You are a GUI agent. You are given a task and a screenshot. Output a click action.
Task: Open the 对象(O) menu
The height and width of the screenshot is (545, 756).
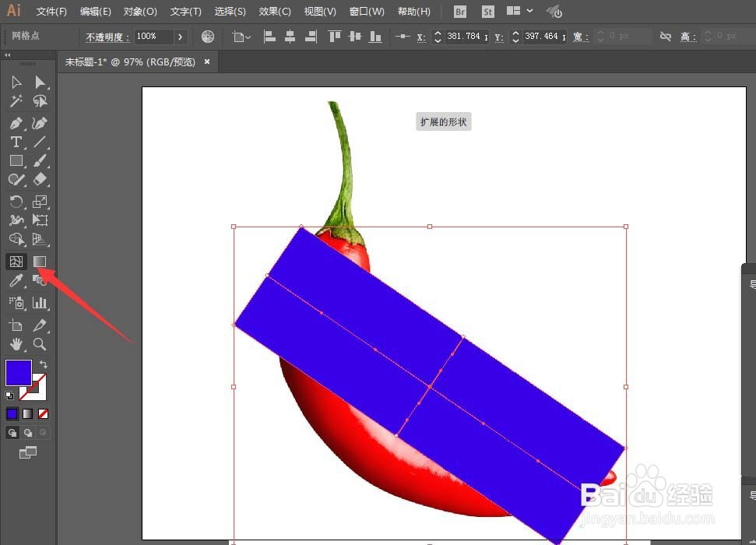140,11
